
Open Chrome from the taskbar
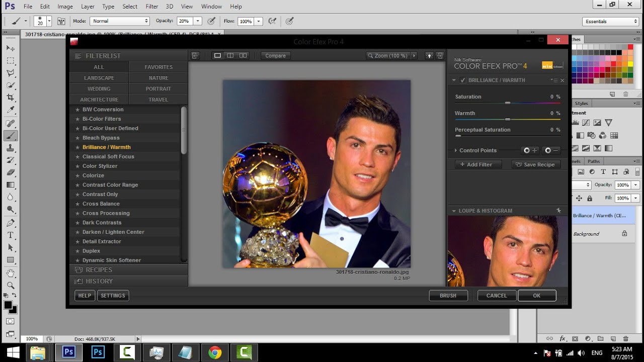(215, 352)
